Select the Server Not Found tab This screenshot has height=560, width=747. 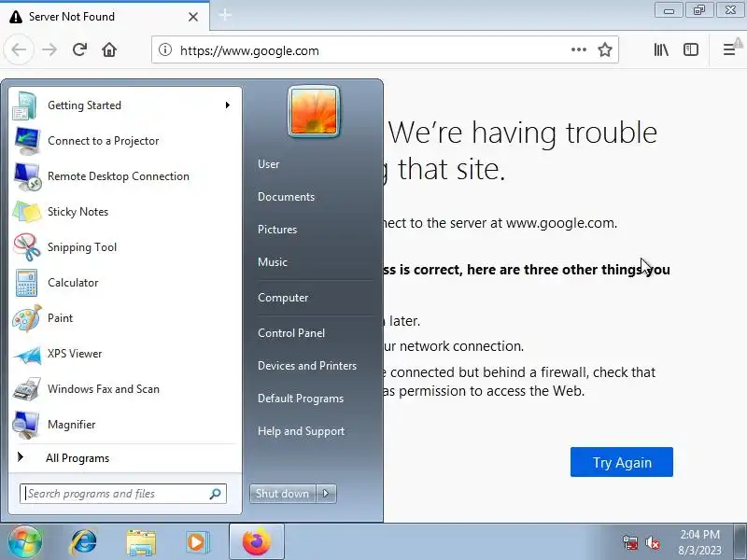click(x=105, y=16)
